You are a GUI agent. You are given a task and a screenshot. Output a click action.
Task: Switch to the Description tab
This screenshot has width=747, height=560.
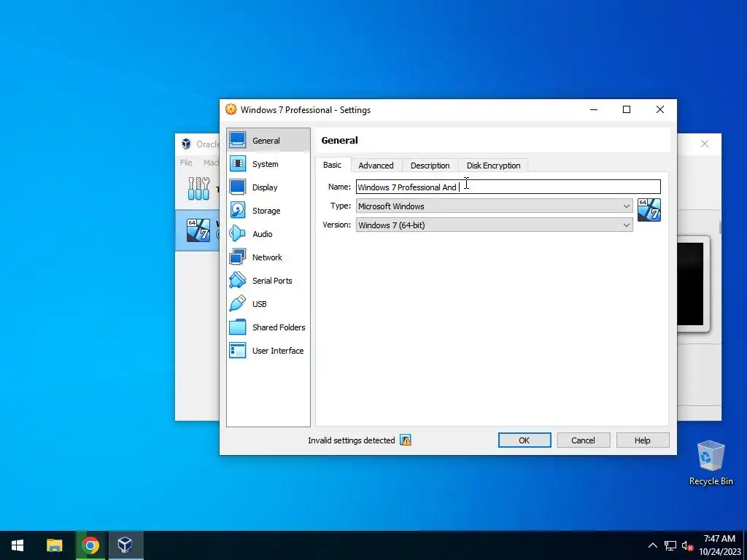[430, 166]
